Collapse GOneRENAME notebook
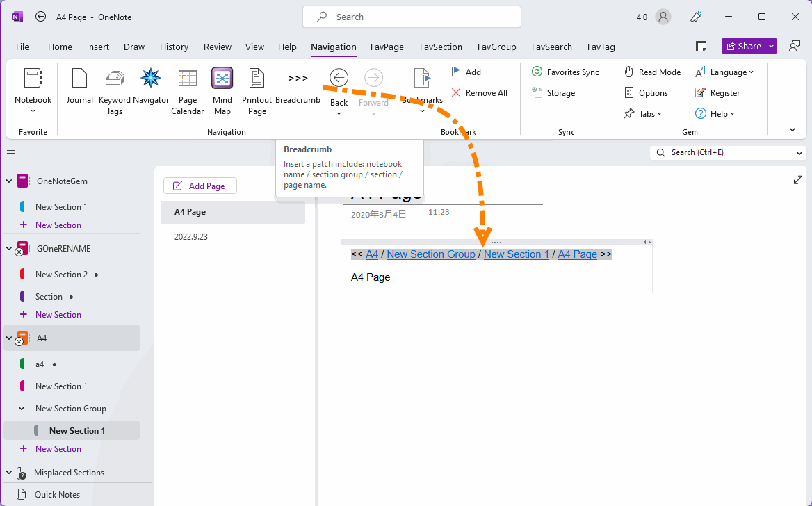This screenshot has width=812, height=506. [x=9, y=249]
